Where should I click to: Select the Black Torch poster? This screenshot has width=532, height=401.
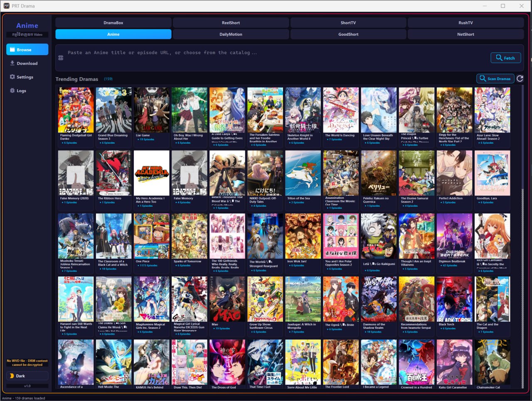455,299
